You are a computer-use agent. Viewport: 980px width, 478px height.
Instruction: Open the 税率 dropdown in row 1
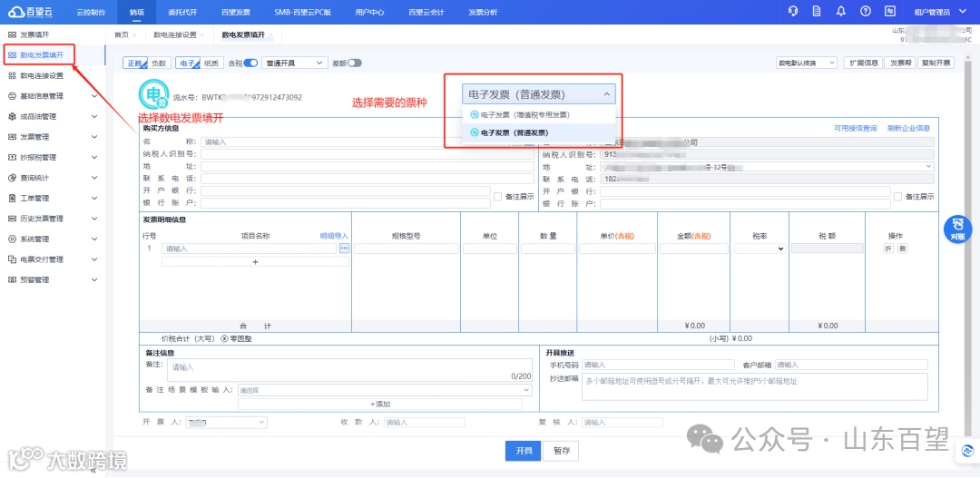tap(759, 248)
